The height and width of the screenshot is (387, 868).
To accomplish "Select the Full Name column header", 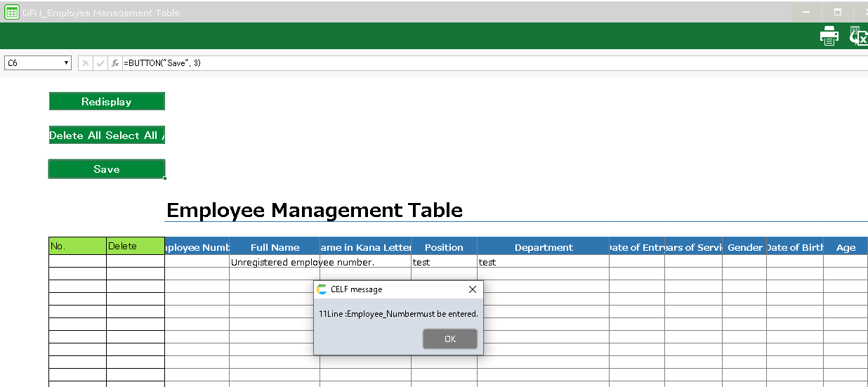I will 275,247.
